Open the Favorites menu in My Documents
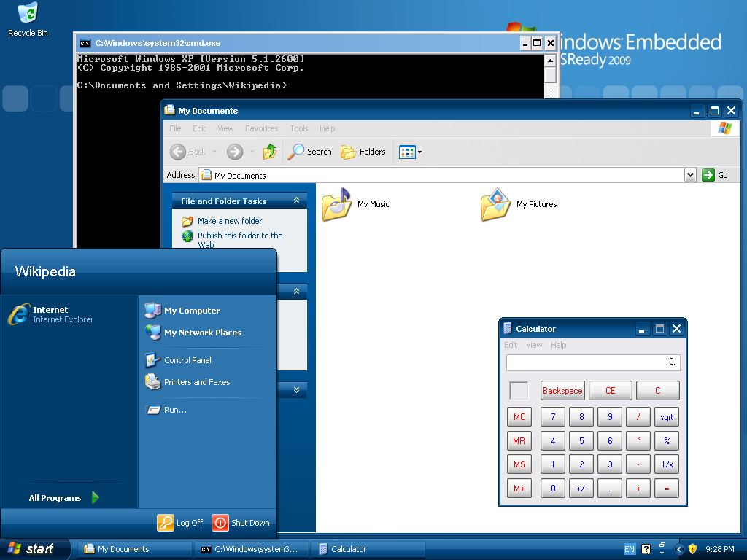747x560 pixels. click(262, 128)
